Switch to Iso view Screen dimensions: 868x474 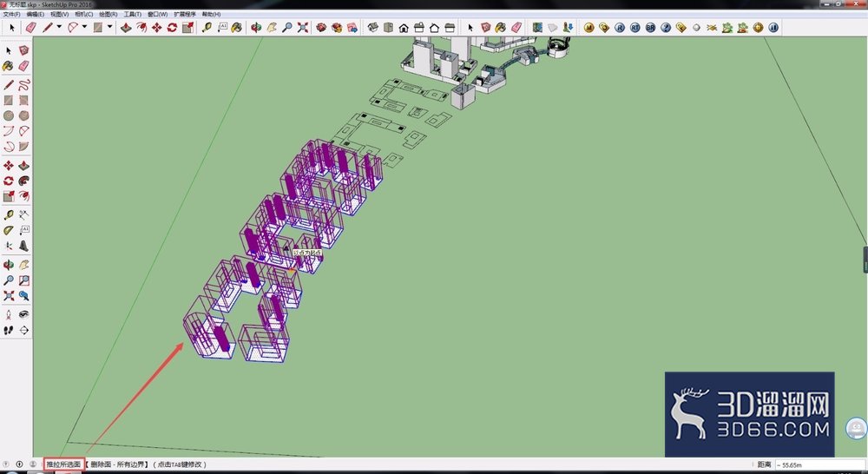click(373, 27)
